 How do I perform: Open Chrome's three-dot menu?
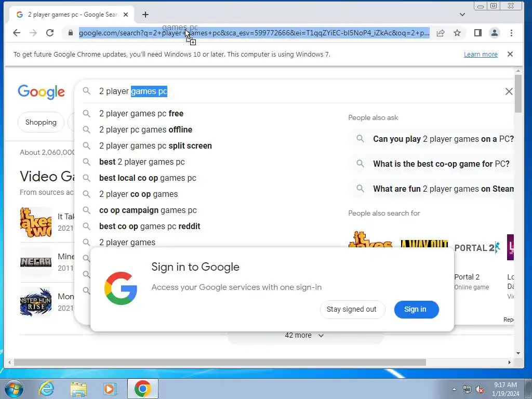pyautogui.click(x=511, y=33)
